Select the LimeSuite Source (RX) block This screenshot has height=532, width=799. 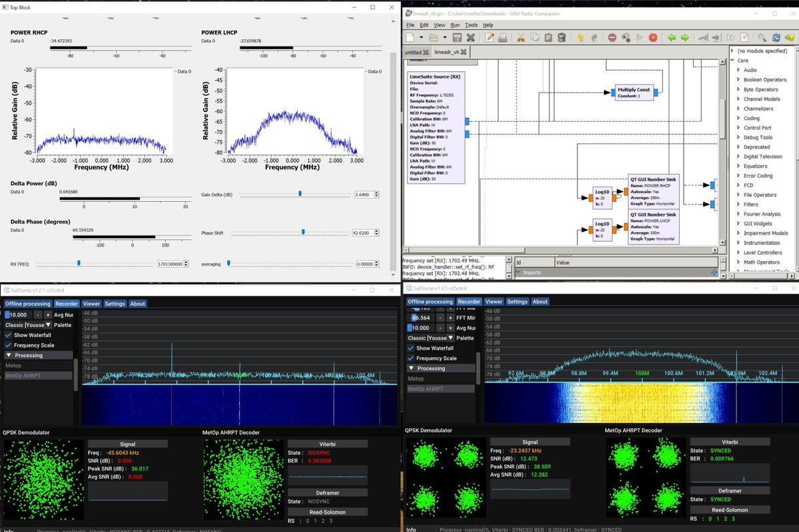pyautogui.click(x=436, y=127)
